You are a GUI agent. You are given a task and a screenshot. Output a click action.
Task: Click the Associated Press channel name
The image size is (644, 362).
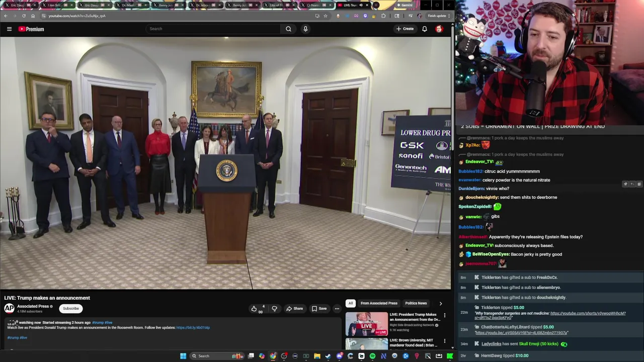[x=33, y=306]
